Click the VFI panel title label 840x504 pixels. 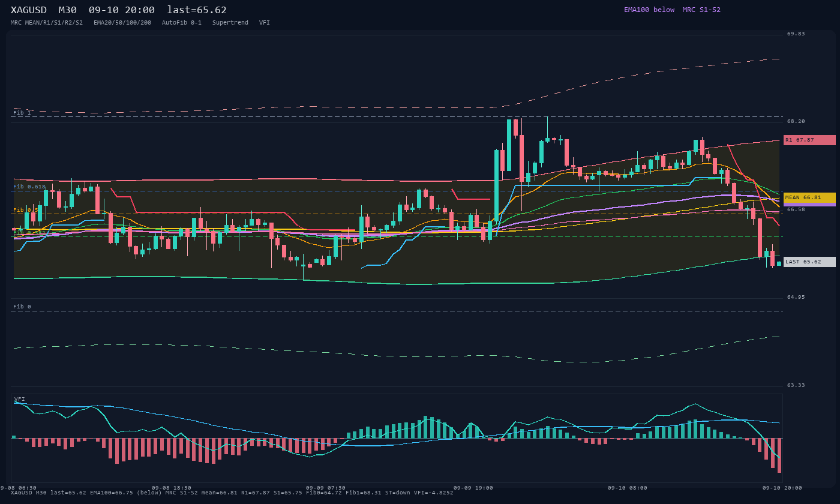[x=20, y=399]
